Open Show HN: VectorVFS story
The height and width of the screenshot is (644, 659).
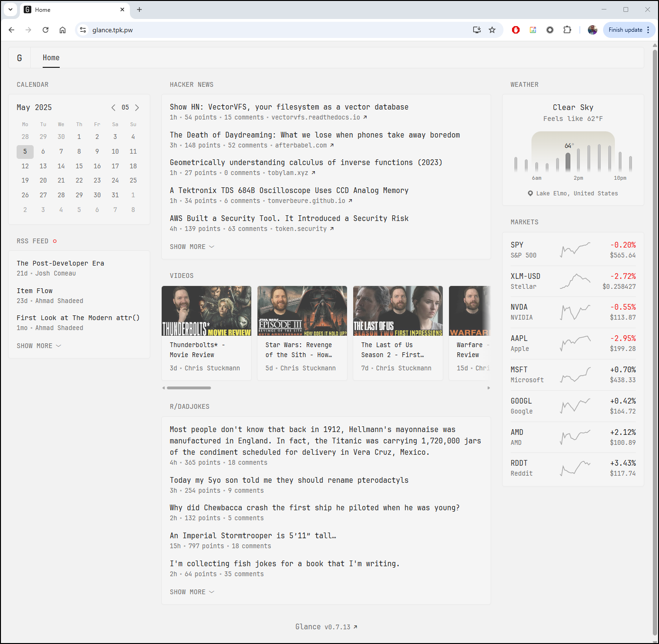(289, 107)
